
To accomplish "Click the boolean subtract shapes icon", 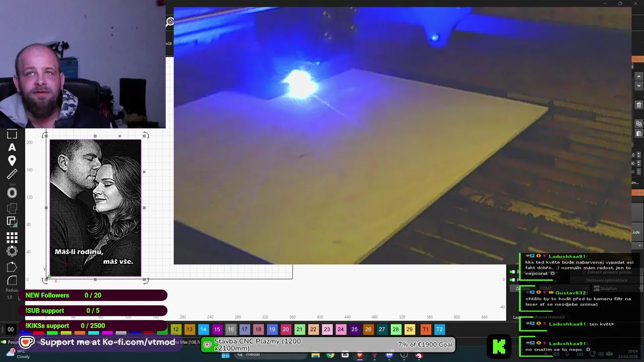I will coord(12,221).
